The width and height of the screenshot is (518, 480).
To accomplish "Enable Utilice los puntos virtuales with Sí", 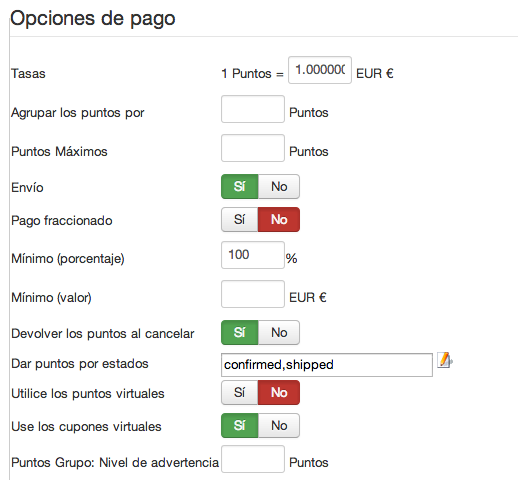I will pos(240,393).
